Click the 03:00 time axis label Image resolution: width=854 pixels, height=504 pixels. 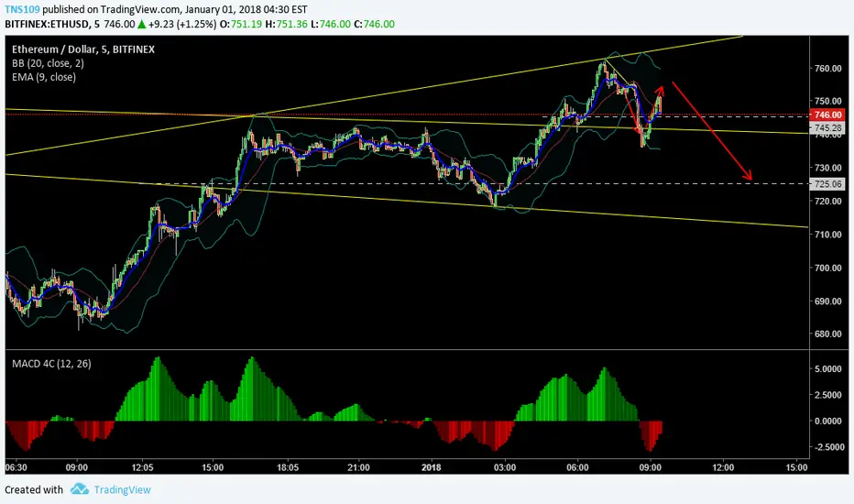(505, 467)
